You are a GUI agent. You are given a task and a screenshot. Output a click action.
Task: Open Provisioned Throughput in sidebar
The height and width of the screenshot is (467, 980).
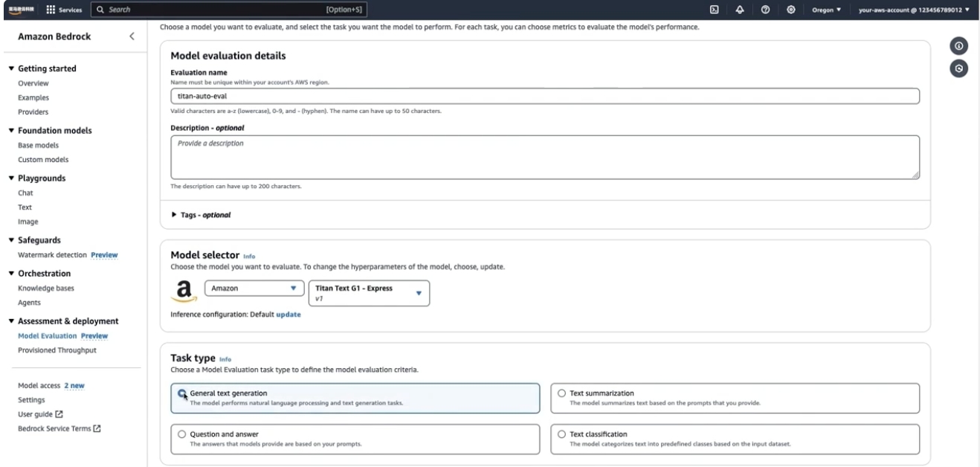tap(57, 350)
